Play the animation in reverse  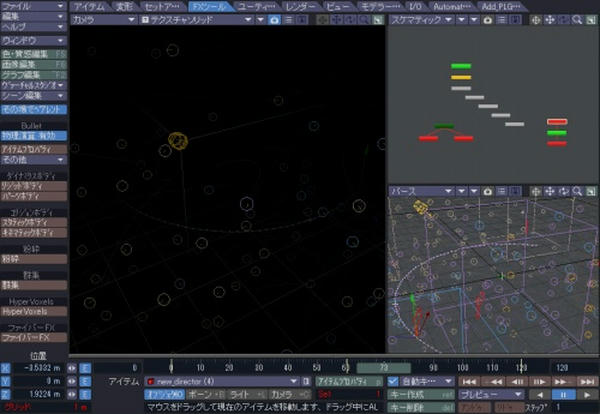click(540, 394)
